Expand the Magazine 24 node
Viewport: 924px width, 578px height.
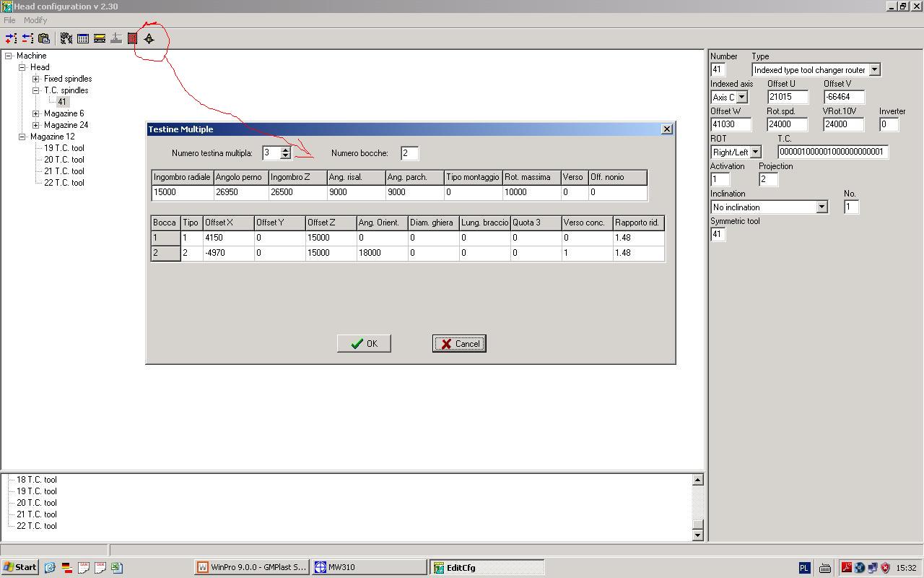click(36, 125)
